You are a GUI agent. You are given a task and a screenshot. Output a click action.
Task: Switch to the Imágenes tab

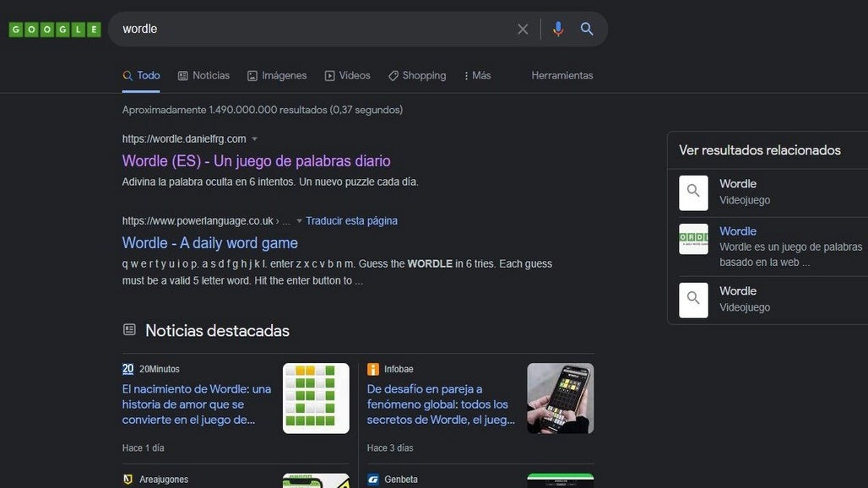point(277,76)
